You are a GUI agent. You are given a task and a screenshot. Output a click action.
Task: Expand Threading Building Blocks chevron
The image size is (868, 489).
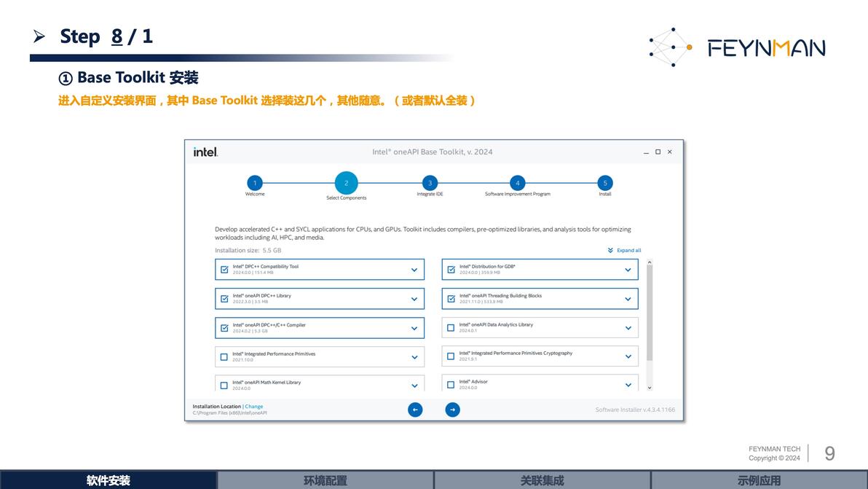628,299
